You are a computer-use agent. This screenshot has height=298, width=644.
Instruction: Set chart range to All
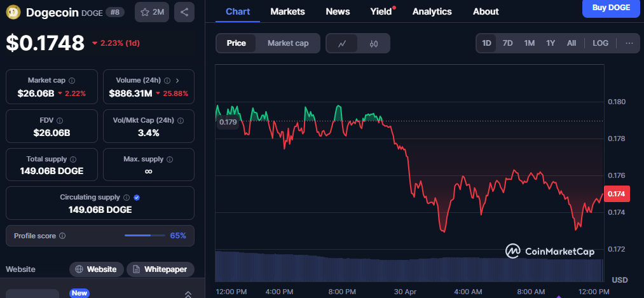[x=572, y=43]
